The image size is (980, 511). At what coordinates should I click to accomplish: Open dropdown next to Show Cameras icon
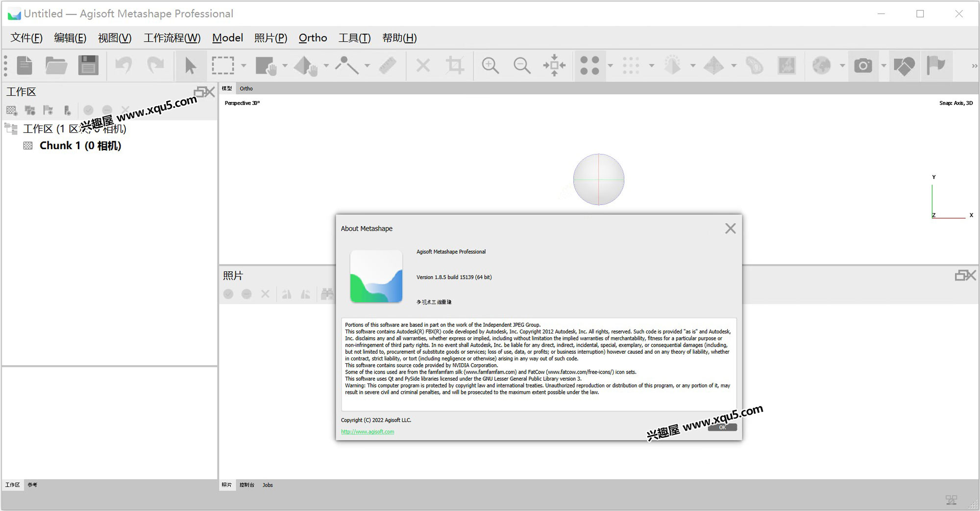(883, 66)
